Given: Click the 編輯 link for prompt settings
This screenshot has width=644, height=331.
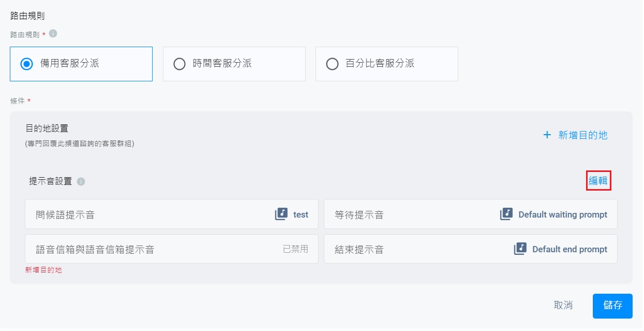Looking at the screenshot, I should pos(598,181).
